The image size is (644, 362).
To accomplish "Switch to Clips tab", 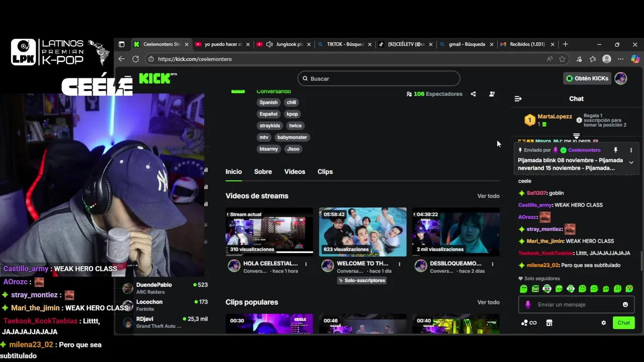I will point(325,171).
